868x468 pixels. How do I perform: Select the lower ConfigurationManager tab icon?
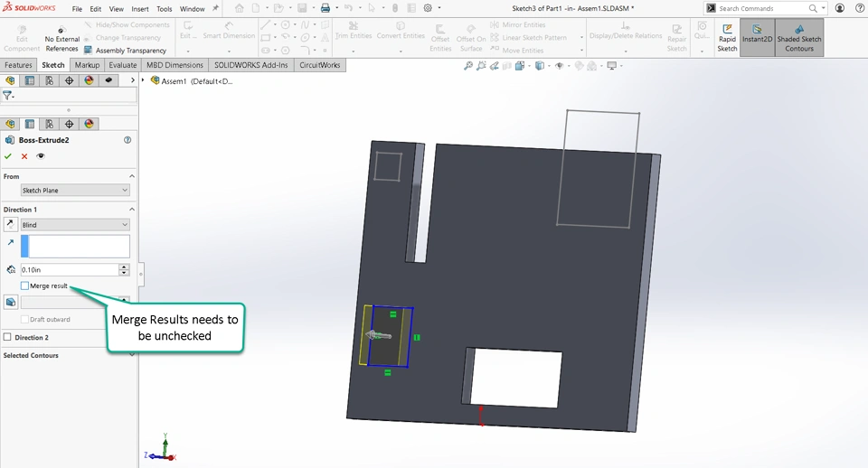pyautogui.click(x=49, y=124)
